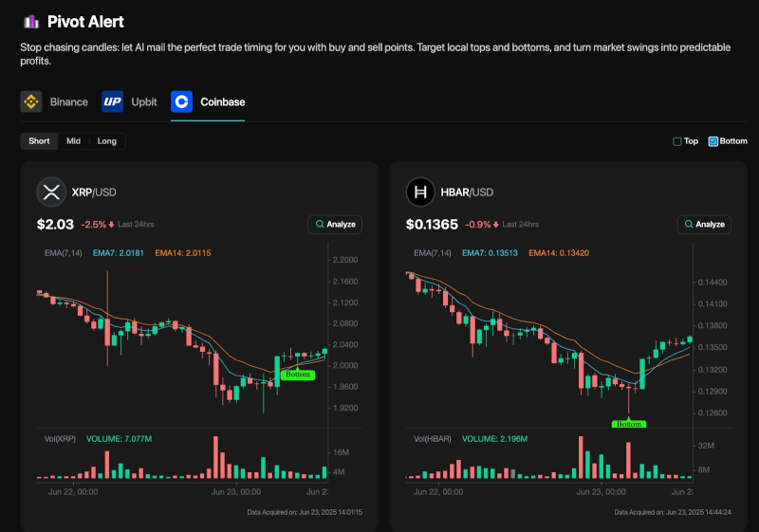Click the HBAR coin icon
This screenshot has width=759, height=532.
420,193
